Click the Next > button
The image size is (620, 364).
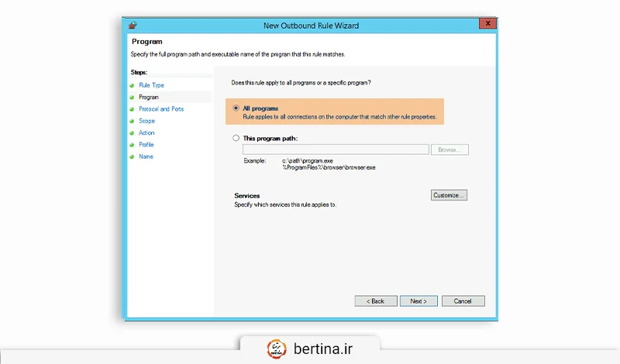click(x=419, y=300)
